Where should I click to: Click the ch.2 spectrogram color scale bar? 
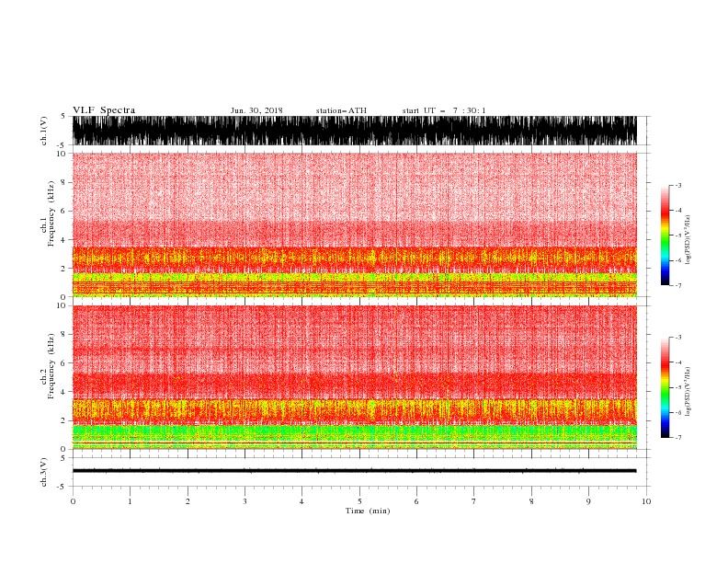[x=665, y=387]
